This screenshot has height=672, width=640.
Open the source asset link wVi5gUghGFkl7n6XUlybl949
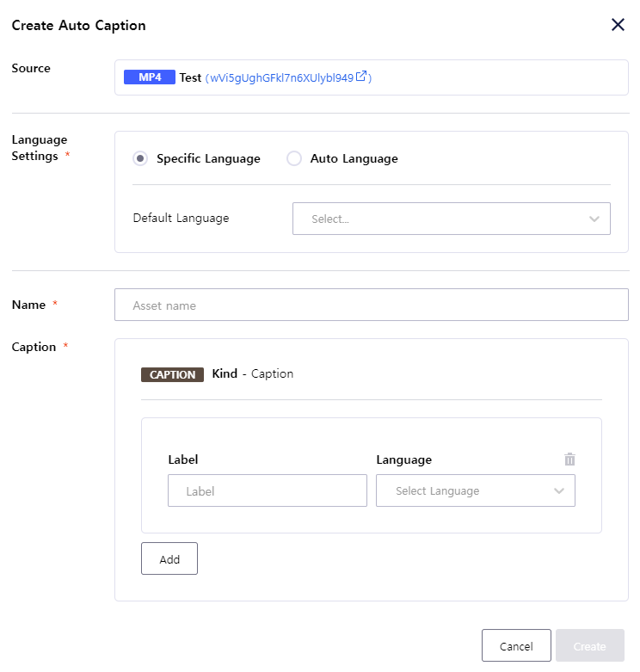282,77
